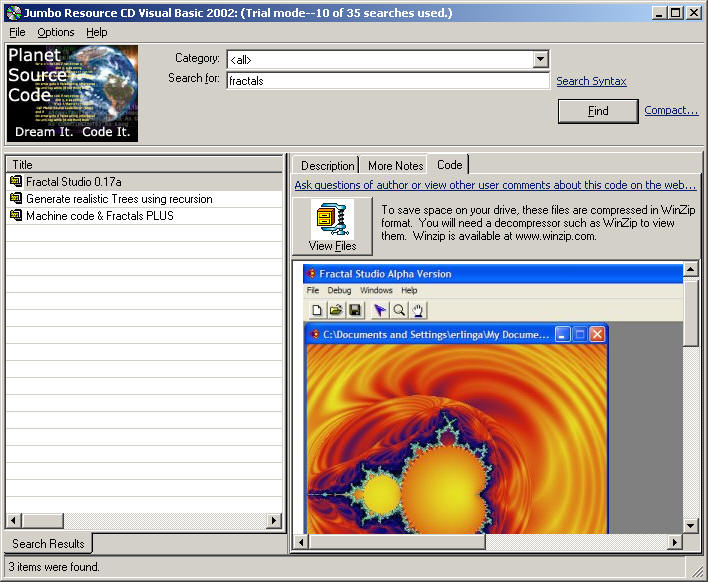Click Help in the Fractal Studio preview menu

tap(409, 290)
